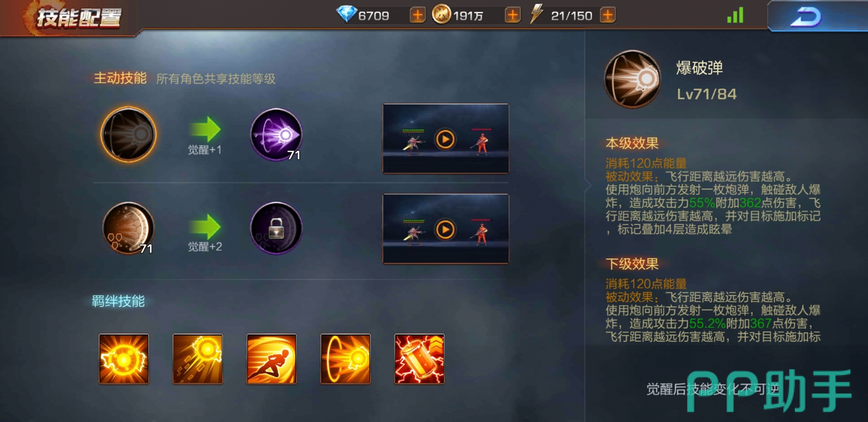The height and width of the screenshot is (422, 868).
Task: Select the shield skill icon level 71
Action: pos(128,228)
